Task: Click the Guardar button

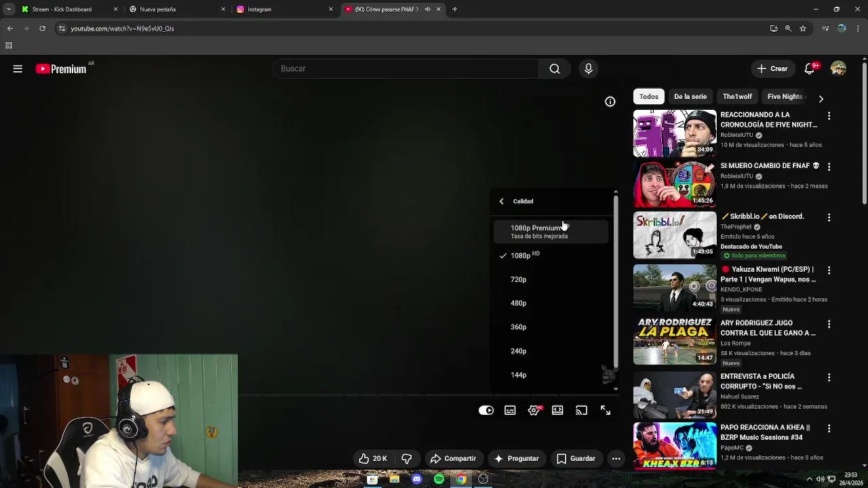Action: pos(576,458)
